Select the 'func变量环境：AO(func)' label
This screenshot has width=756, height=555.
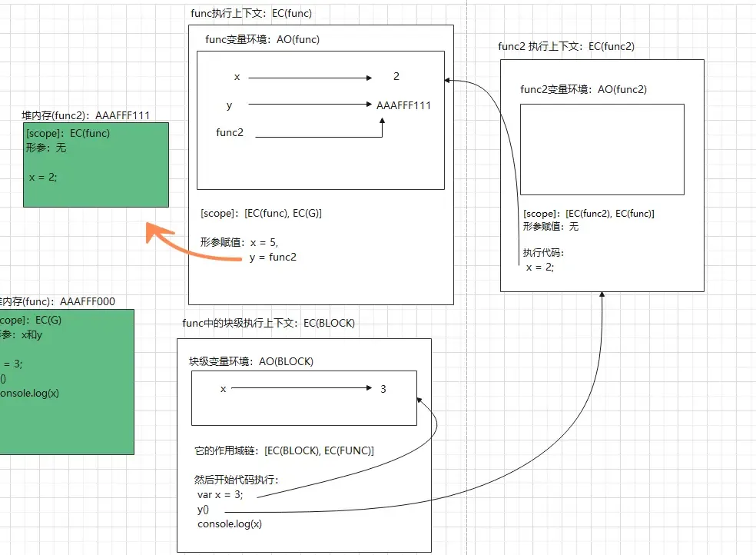click(x=263, y=39)
